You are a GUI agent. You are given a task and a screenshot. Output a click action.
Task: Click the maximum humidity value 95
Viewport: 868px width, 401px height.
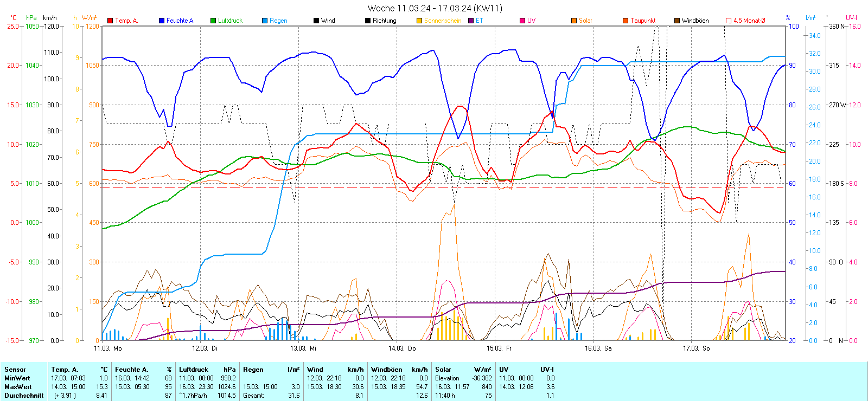pyautogui.click(x=168, y=387)
